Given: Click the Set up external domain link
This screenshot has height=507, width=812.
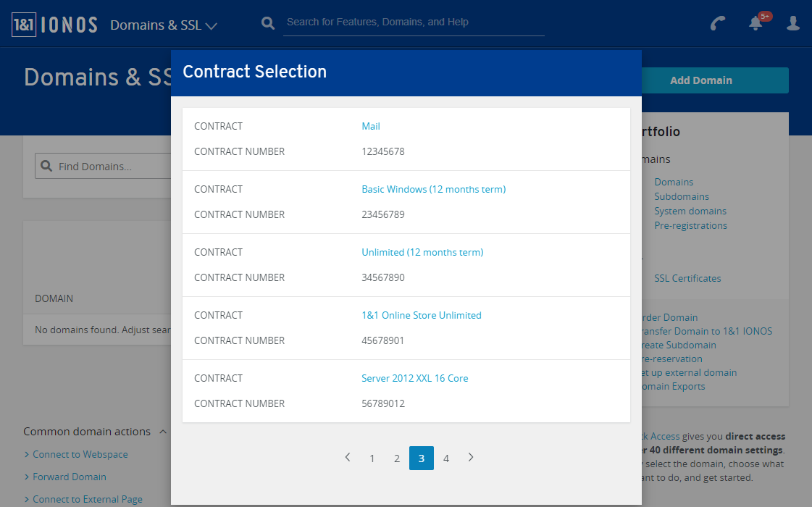Looking at the screenshot, I should 690,373.
